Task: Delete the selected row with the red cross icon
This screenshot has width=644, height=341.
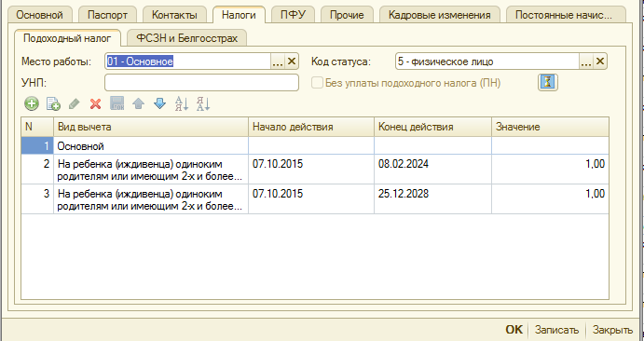Action: click(x=96, y=103)
